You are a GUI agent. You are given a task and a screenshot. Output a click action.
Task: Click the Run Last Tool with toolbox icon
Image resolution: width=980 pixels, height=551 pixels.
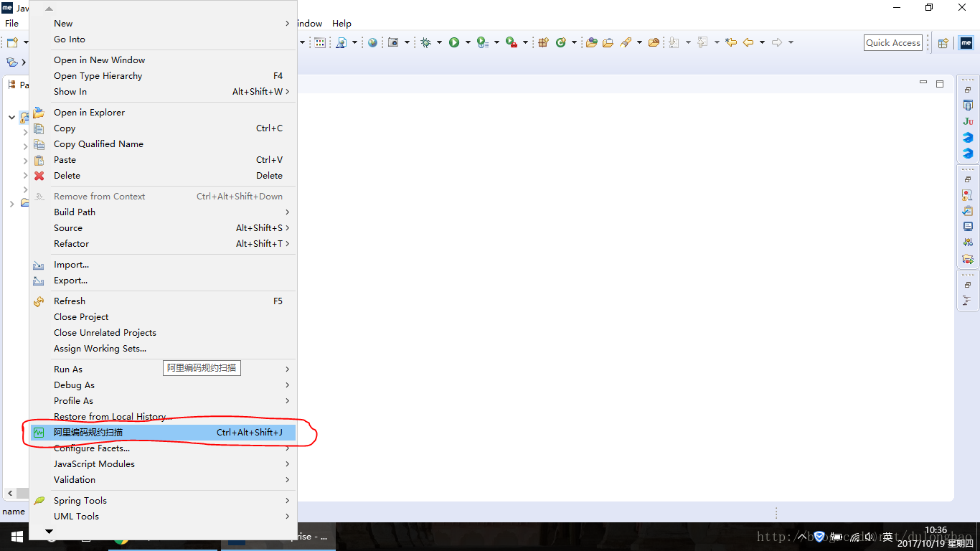[512, 42]
